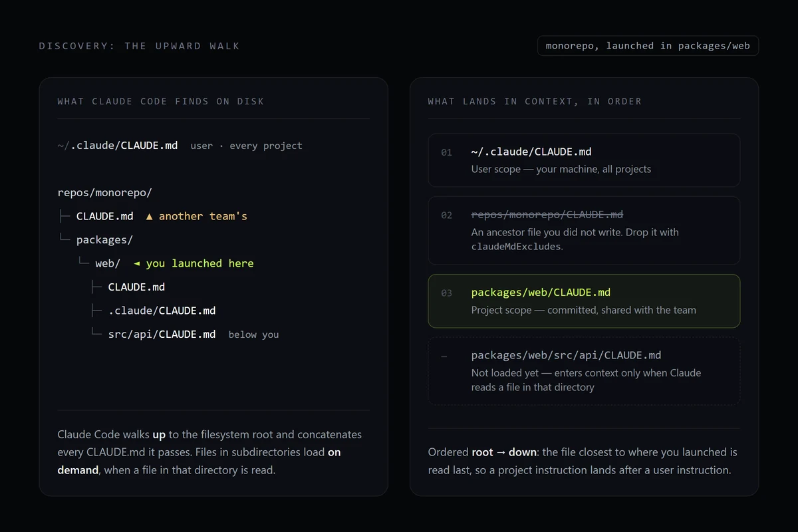The width and height of the screenshot is (798, 532).
Task: Click 'User scope — your machine, all projects'
Action: point(561,169)
